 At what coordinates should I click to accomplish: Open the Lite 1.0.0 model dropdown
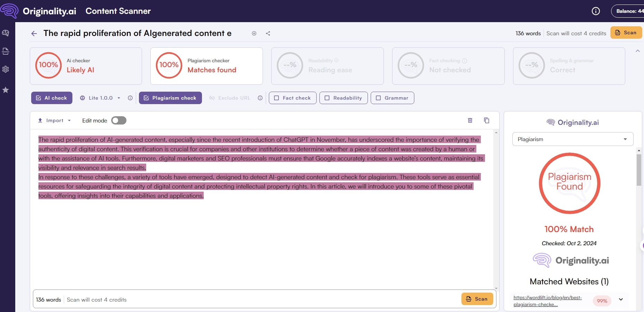[x=100, y=98]
